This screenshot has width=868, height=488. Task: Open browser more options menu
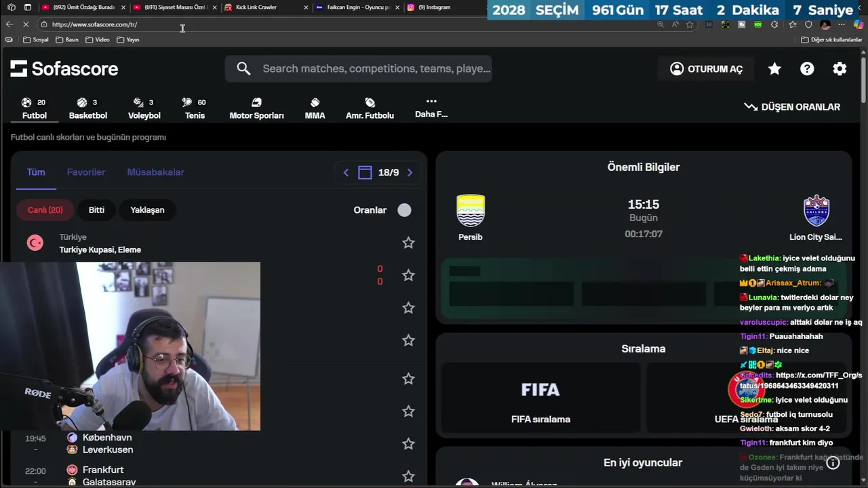coord(842,24)
